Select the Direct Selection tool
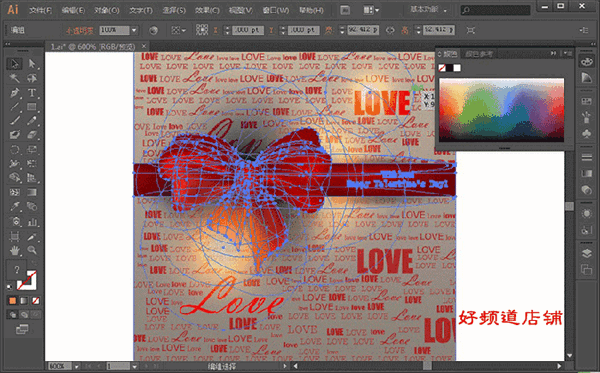 tap(32, 64)
